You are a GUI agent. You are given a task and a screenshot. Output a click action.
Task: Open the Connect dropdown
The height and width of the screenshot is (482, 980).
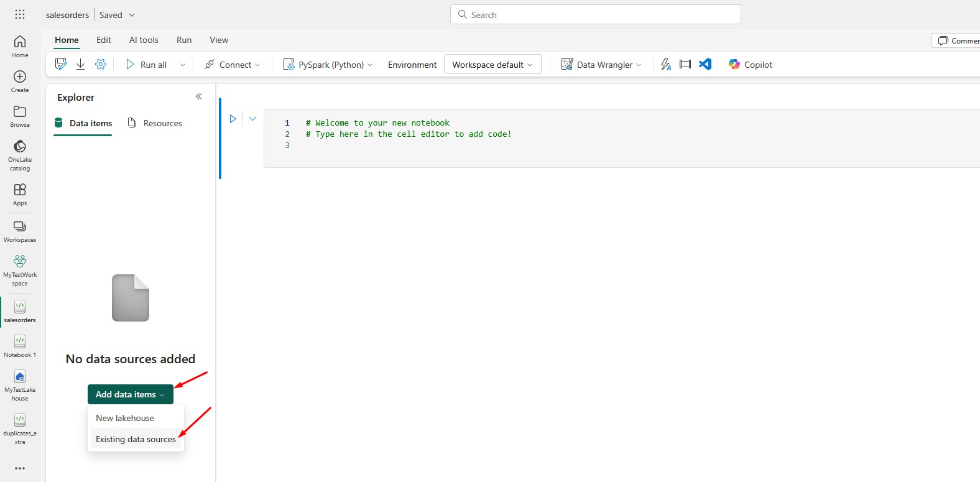point(233,64)
